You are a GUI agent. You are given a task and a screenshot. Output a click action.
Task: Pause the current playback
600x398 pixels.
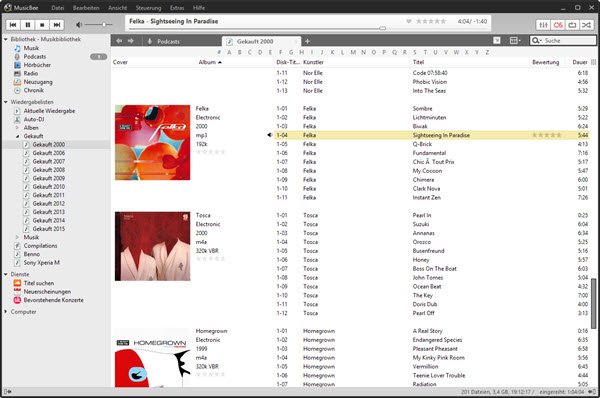click(28, 25)
